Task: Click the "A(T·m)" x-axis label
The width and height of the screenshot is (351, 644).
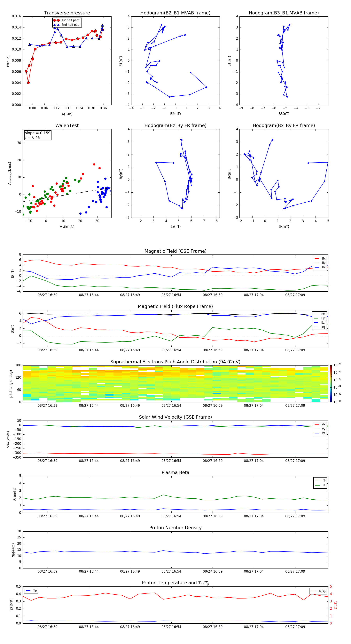Action: click(x=67, y=114)
